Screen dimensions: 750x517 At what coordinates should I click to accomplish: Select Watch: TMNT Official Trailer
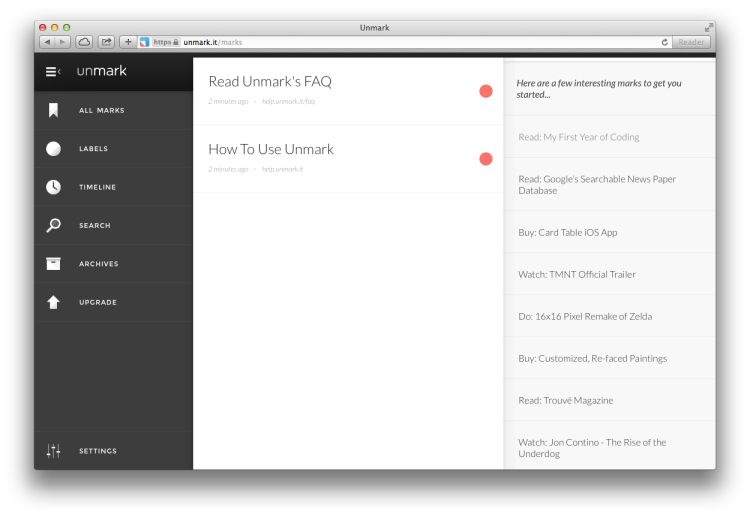(577, 275)
